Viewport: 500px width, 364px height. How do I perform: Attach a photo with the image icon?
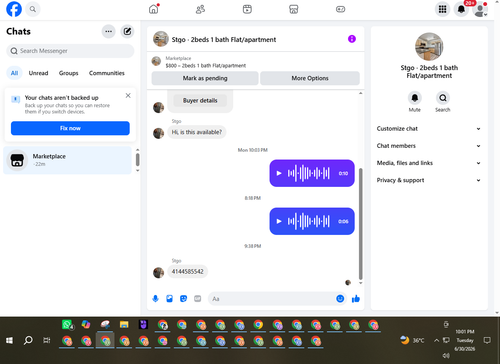coord(169,299)
